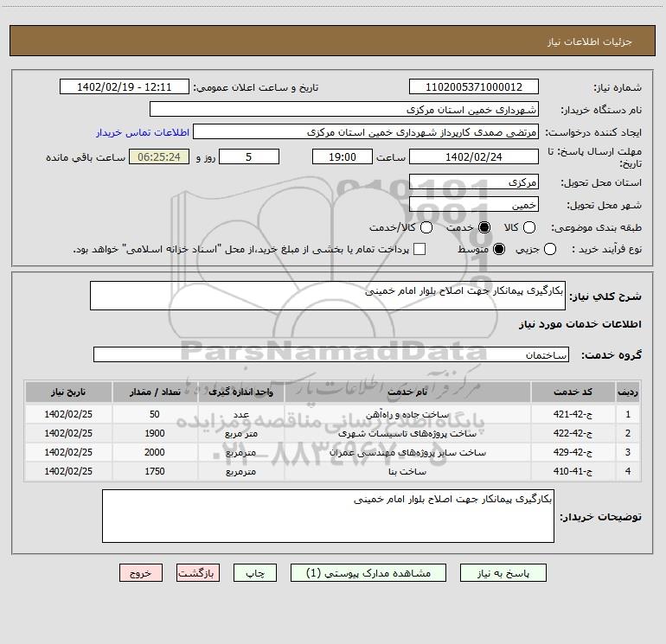Select the متوسط purchase type radio
The height and width of the screenshot is (644, 666).
[499, 249]
